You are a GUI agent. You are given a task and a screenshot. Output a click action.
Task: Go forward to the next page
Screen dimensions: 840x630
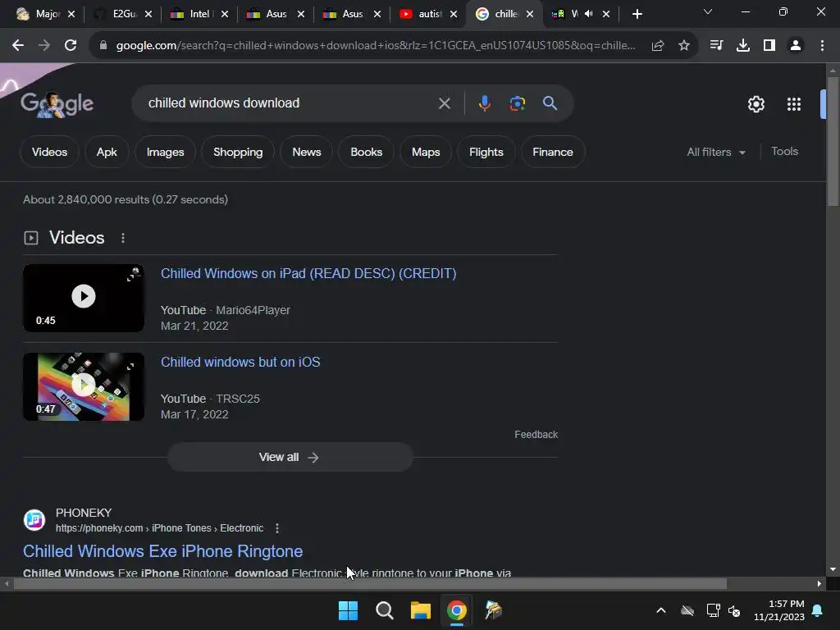(x=44, y=46)
